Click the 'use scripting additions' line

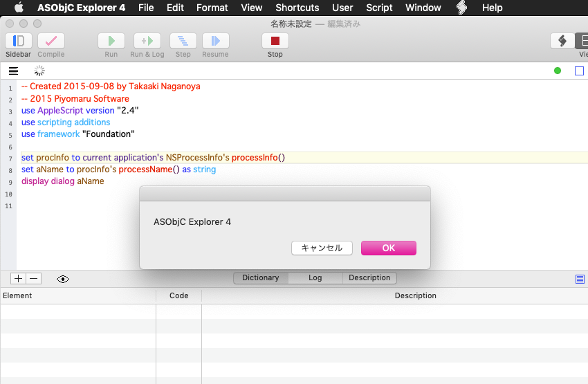66,122
